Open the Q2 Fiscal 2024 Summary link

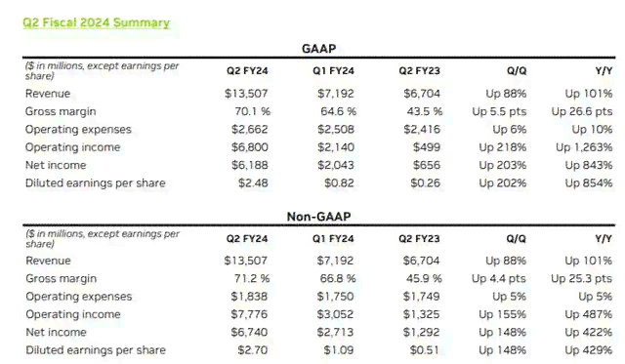(96, 22)
